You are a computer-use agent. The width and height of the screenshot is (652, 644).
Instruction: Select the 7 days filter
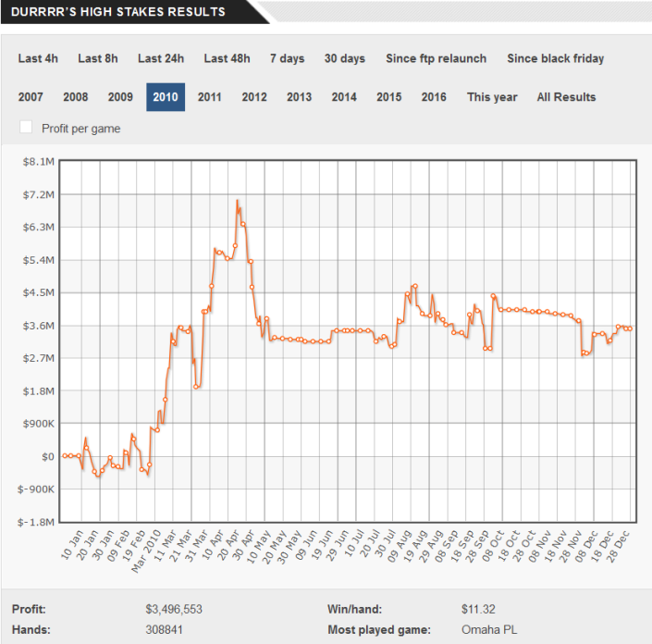coord(287,58)
